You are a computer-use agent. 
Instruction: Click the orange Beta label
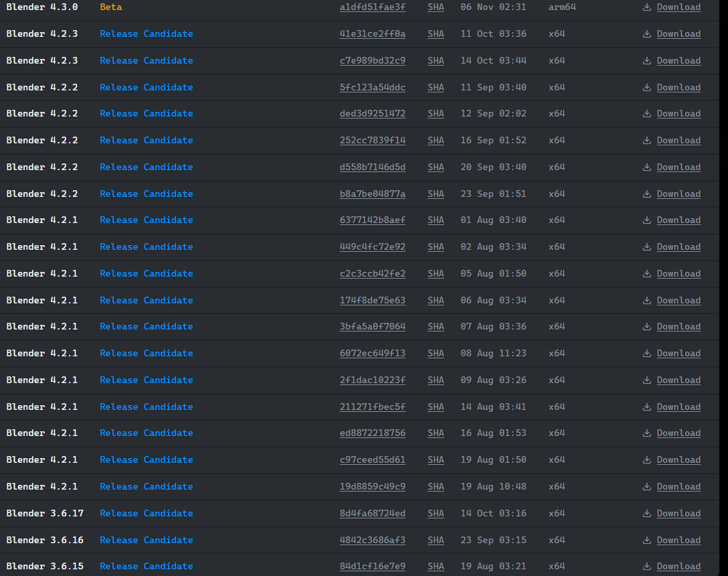111,7
